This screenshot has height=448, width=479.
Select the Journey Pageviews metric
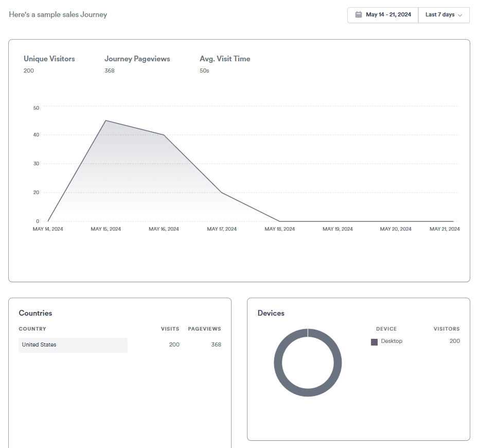[137, 59]
